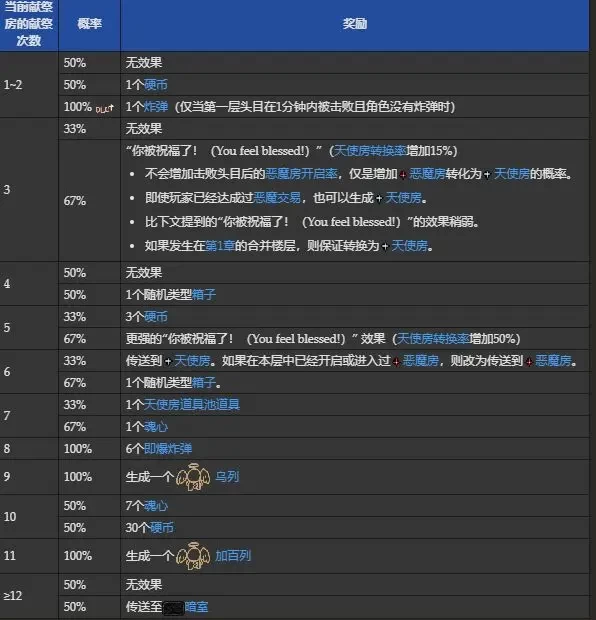Open the 加百列 link
Viewport: 596px width, 620px height.
[x=233, y=556]
